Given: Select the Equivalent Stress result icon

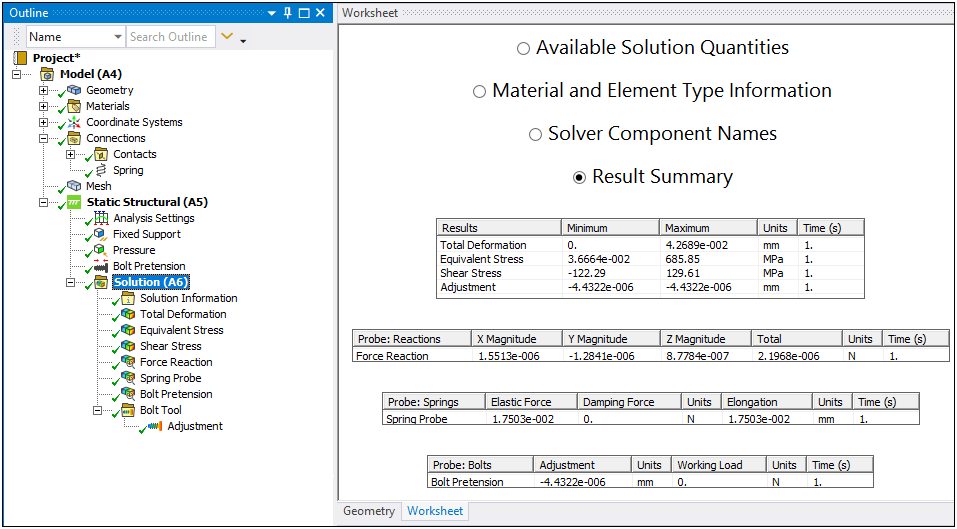Looking at the screenshot, I should 128,330.
